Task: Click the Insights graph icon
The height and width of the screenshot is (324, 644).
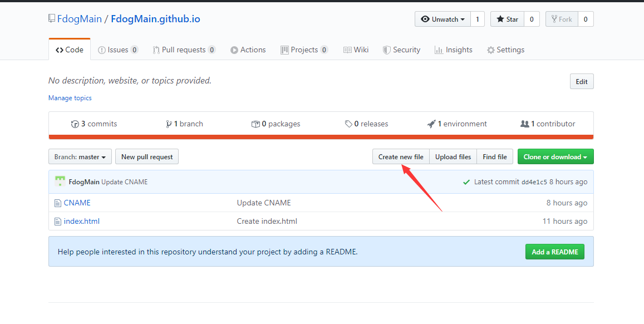Action: (439, 50)
